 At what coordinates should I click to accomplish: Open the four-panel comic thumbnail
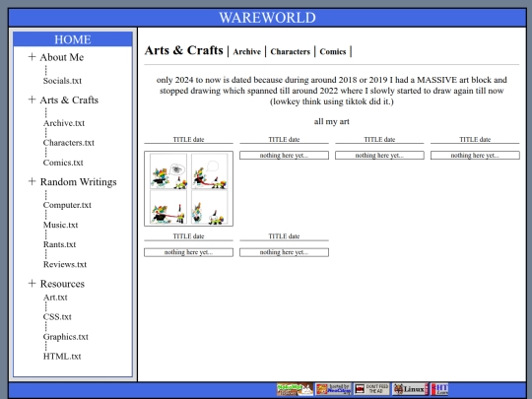pos(188,188)
